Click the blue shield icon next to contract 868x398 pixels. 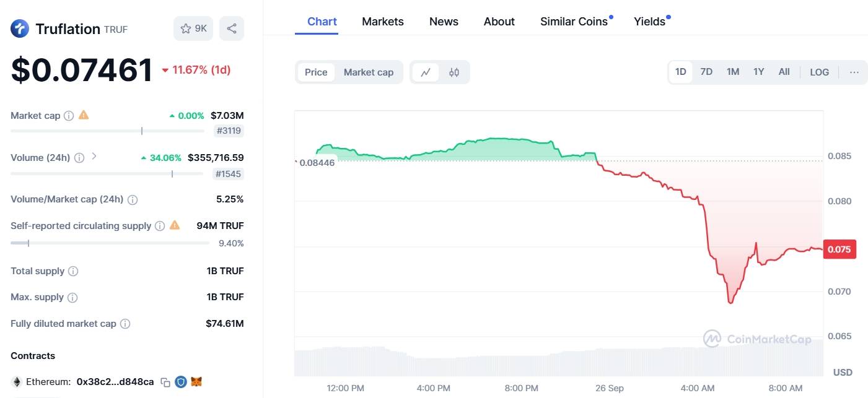tap(181, 382)
